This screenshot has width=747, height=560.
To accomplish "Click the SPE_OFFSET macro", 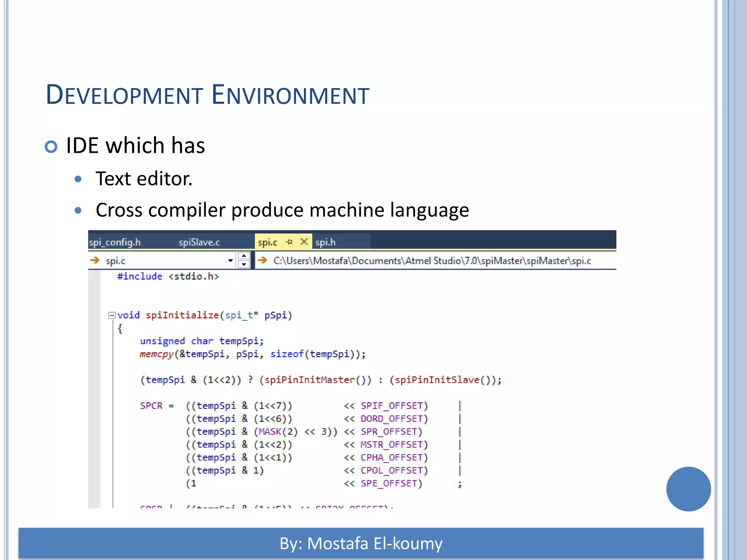I will pos(389,483).
